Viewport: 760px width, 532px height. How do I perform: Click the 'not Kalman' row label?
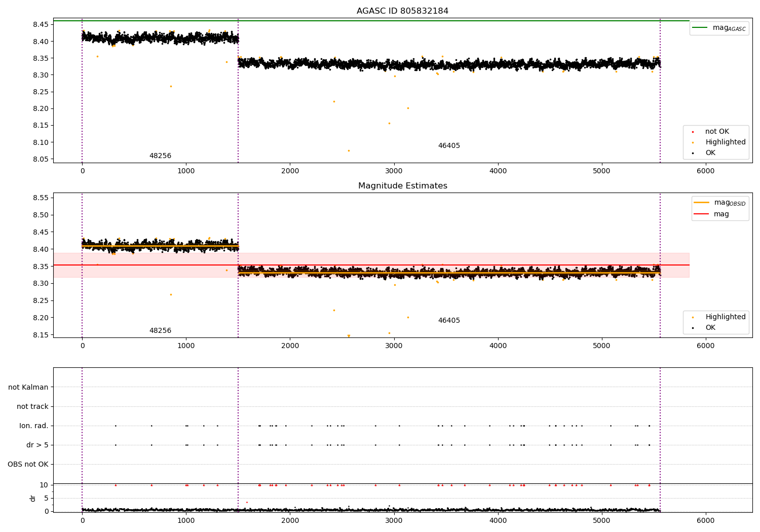pos(28,387)
